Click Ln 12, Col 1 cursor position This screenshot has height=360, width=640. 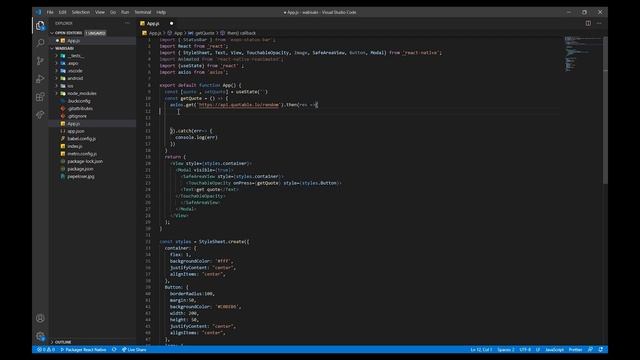coord(481,350)
